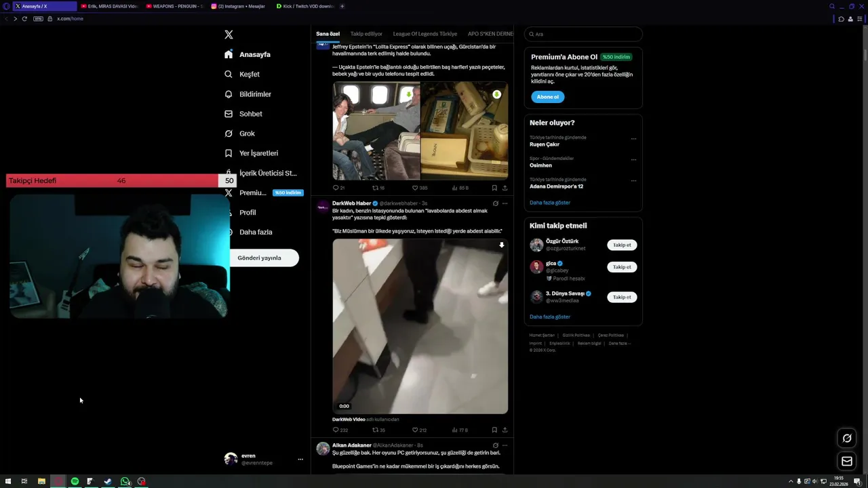Viewport: 868px width, 488px height.
Task: Bookmark the Epstein plane post
Action: point(494,188)
